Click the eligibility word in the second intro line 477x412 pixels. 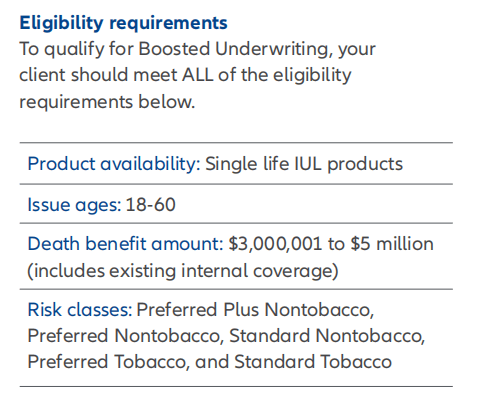tap(312, 75)
